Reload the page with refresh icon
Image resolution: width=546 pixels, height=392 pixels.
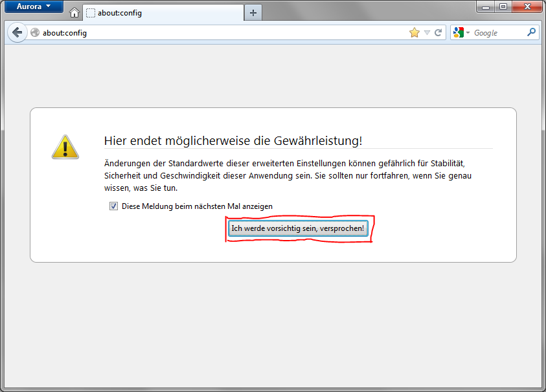tap(438, 33)
